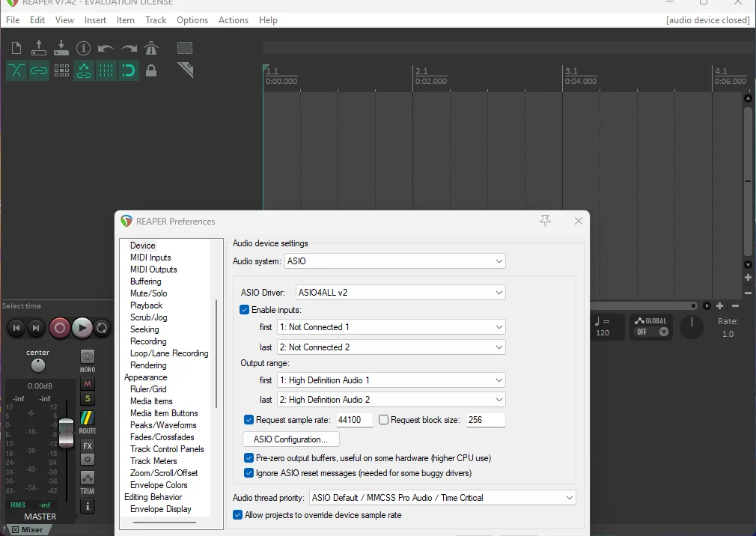Screen dimensions: 756x536
Task: Enable Request block size checkbox
Action: 383,420
